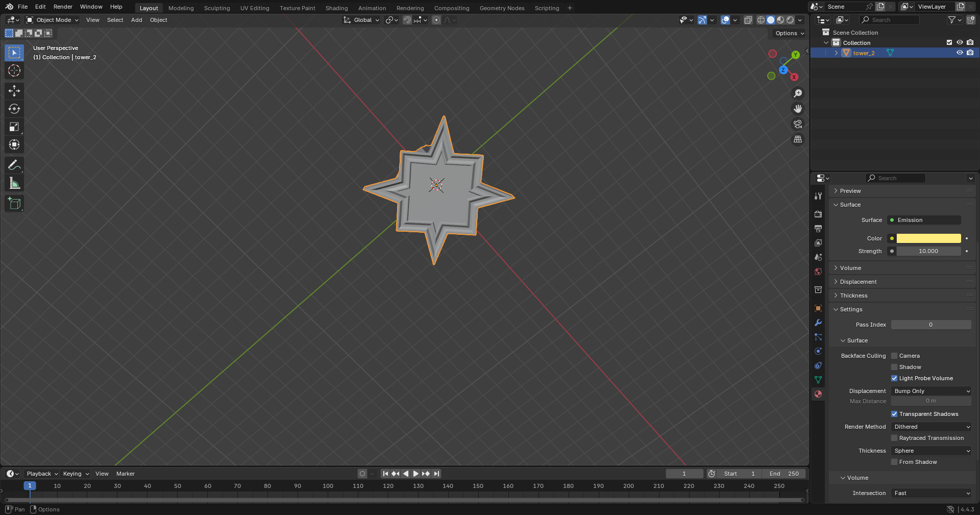
Task: Open the File menu
Action: [22, 7]
